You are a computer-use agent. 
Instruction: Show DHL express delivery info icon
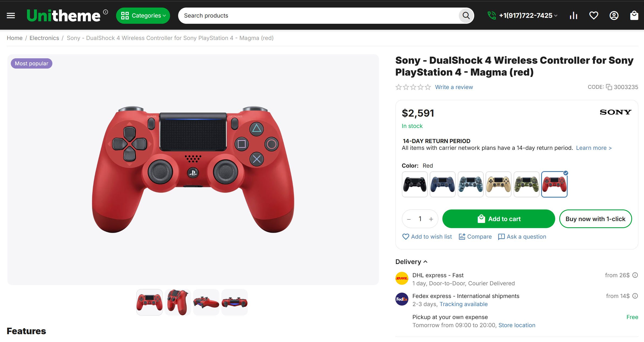point(635,275)
